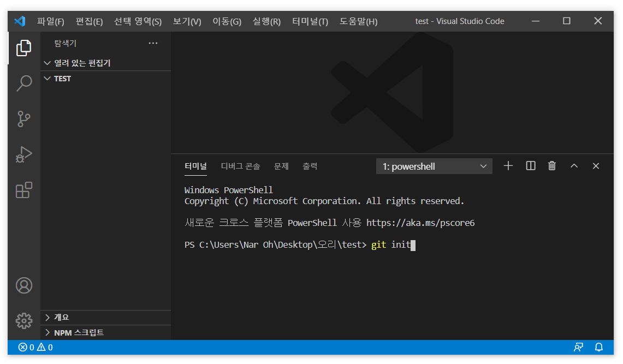The width and height of the screenshot is (623, 364).
Task: Click the terminal prompt line with git init
Action: 300,245
